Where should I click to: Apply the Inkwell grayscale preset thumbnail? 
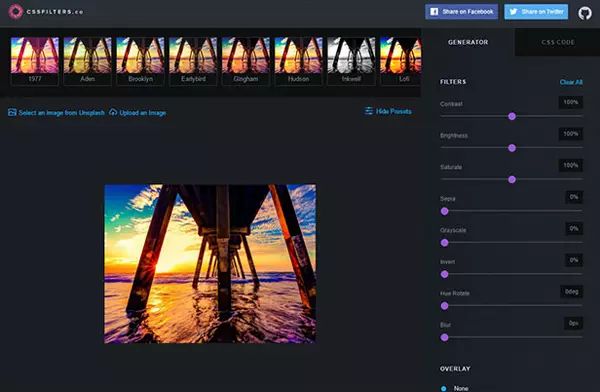click(x=352, y=60)
